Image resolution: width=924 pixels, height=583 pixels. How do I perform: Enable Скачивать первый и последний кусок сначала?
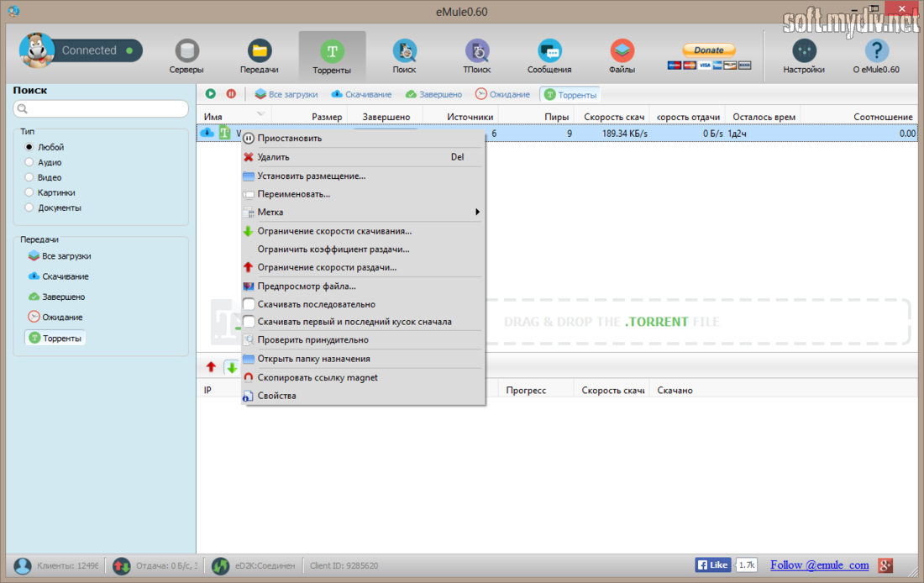point(249,322)
